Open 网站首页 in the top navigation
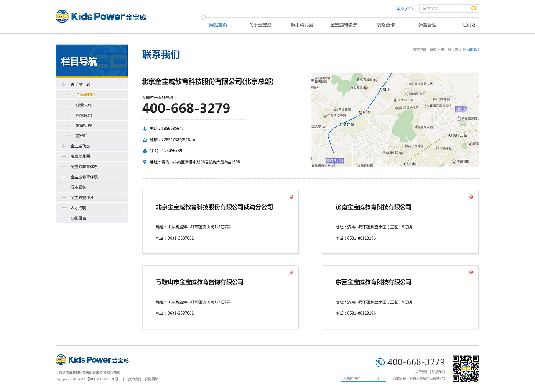Screen dimensions: 535x392 tap(218, 25)
